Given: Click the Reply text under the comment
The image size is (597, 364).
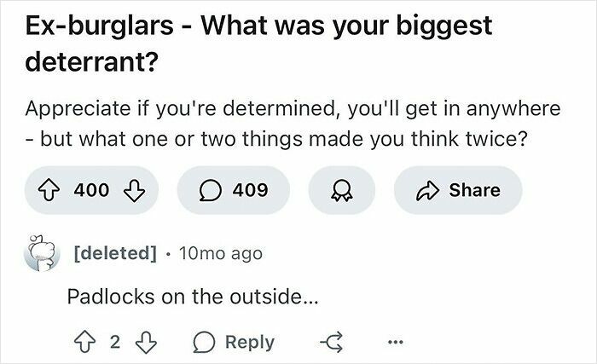Looking at the screenshot, I should pos(250,342).
